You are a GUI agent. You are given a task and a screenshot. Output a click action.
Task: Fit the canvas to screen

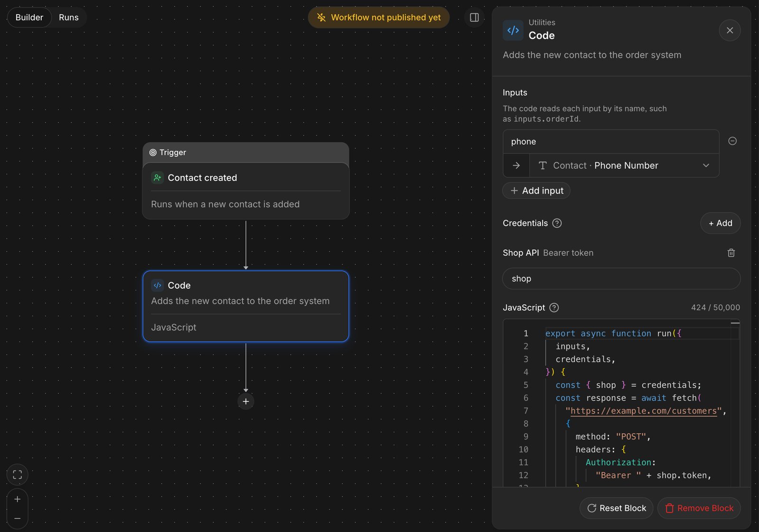18,475
